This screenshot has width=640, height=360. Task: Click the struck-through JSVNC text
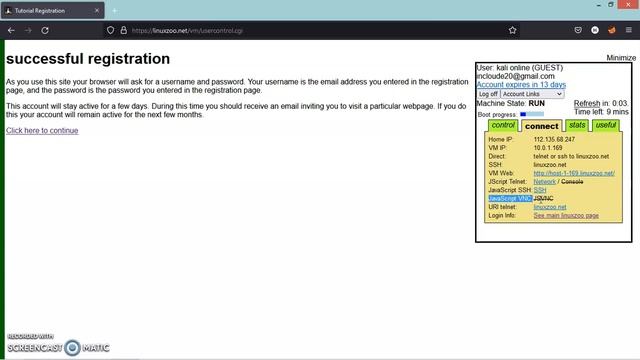click(543, 199)
